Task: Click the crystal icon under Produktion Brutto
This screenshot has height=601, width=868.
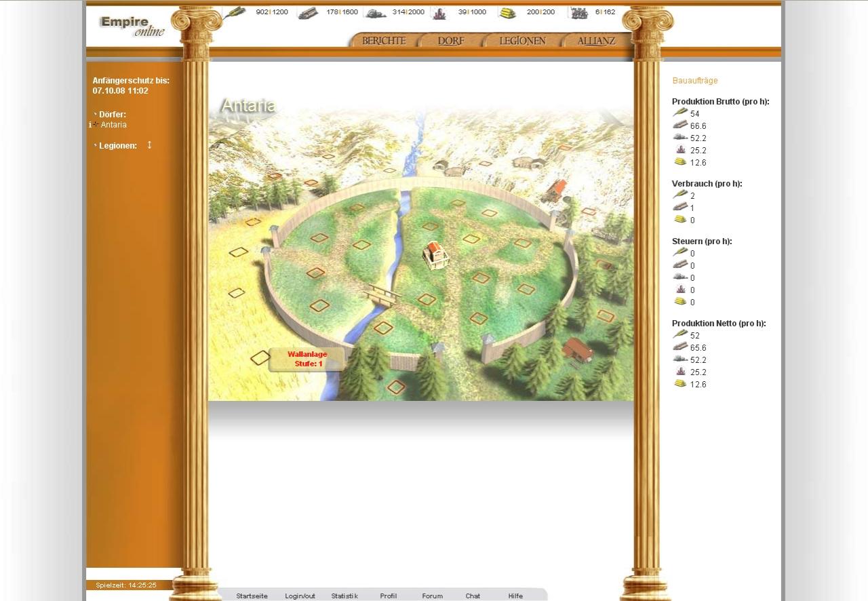Action: (x=681, y=149)
